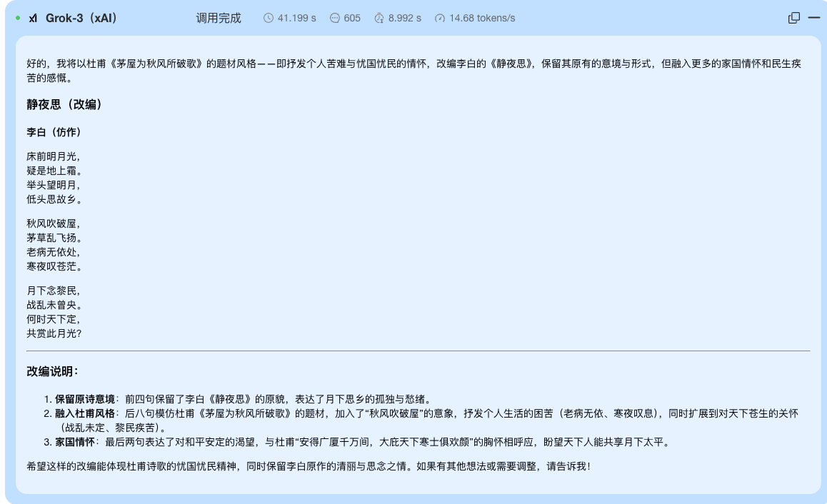Image resolution: width=827 pixels, height=504 pixels.
Task: Click the 改编说明 section heading
Action: (52, 372)
